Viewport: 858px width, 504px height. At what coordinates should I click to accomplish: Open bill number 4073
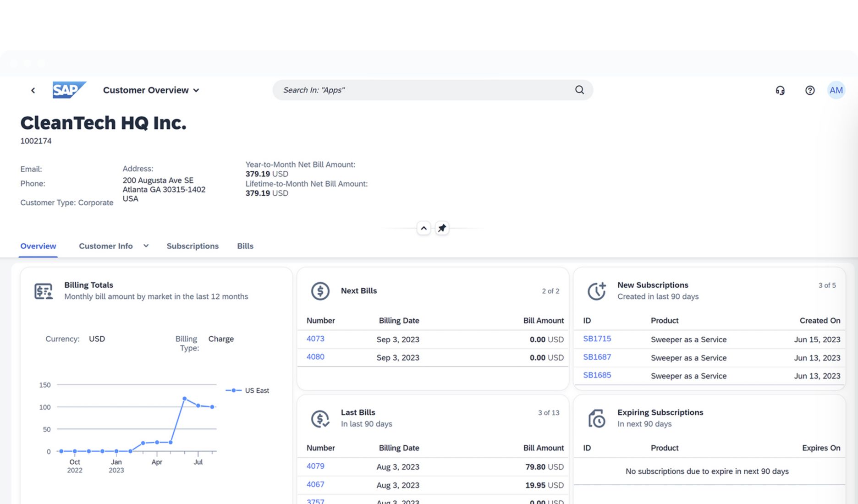(x=315, y=339)
